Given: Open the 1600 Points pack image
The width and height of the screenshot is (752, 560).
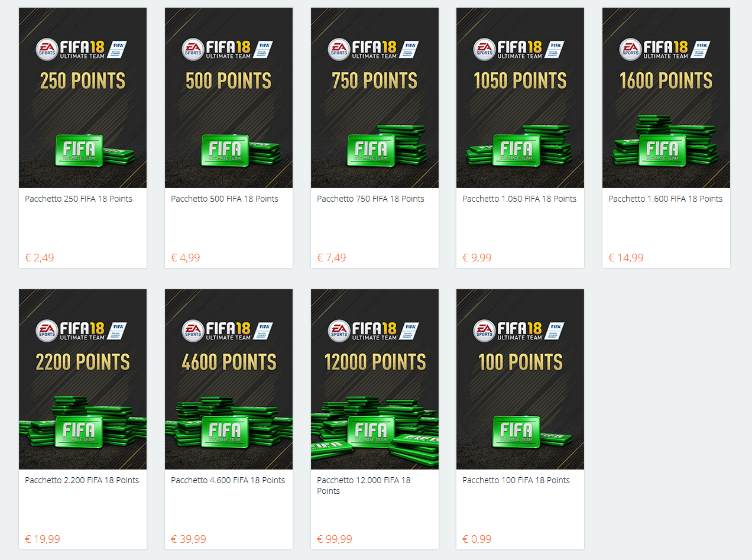Looking at the screenshot, I should pyautogui.click(x=666, y=98).
